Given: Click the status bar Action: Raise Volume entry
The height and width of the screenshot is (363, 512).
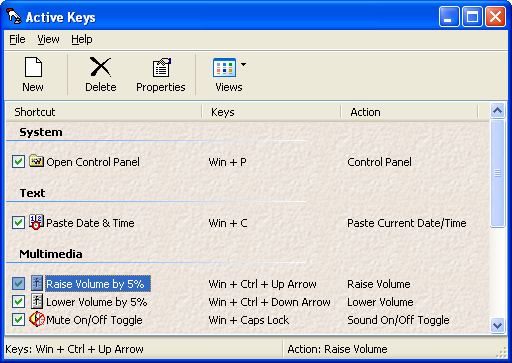Looking at the screenshot, I should (x=337, y=349).
